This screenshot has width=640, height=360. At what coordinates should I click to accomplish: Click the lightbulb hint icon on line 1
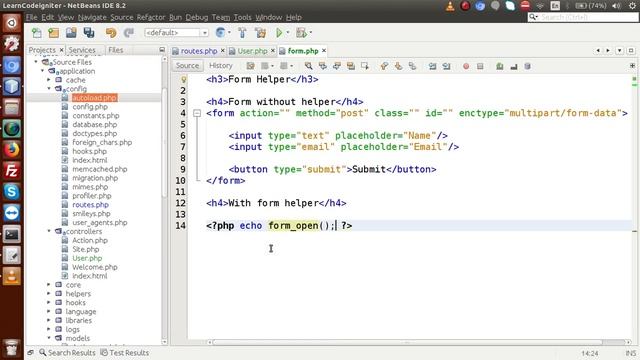pos(184,79)
